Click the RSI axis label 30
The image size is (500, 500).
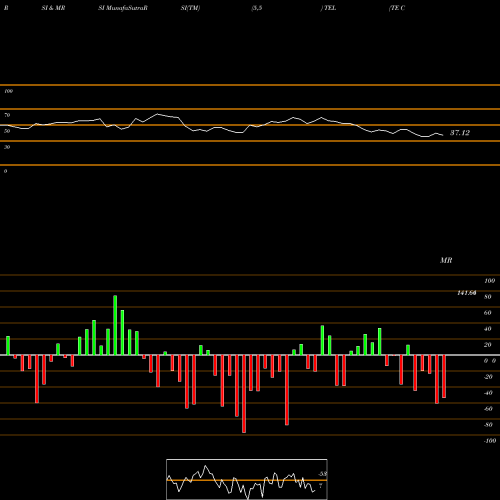pyautogui.click(x=7, y=147)
